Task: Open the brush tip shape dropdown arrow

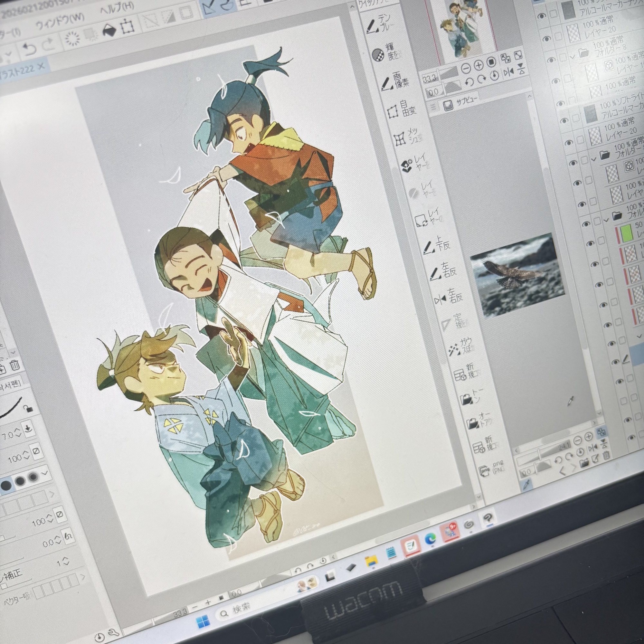Action: point(45,473)
